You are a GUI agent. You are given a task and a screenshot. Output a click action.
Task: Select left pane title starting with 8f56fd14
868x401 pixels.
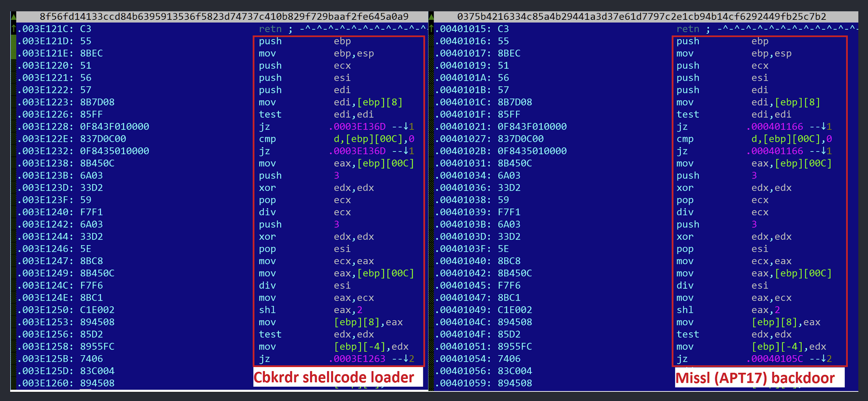224,16
